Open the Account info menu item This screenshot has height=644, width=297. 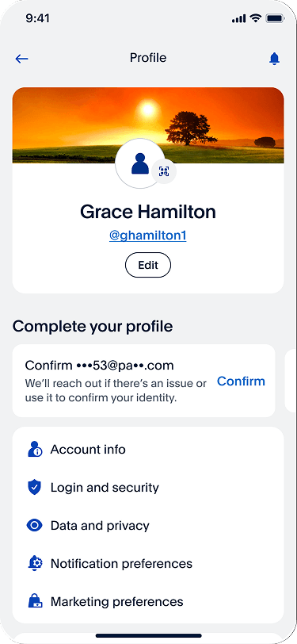(x=148, y=450)
